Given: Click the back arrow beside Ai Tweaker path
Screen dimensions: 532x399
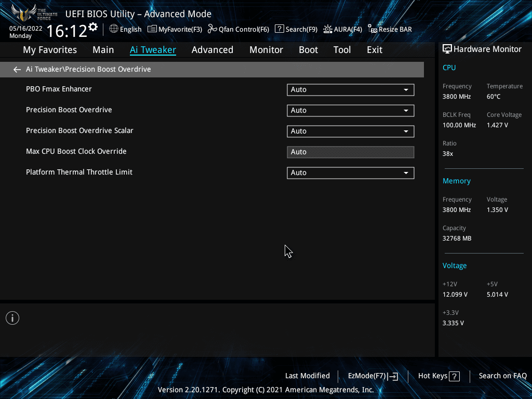Looking at the screenshot, I should coord(17,70).
